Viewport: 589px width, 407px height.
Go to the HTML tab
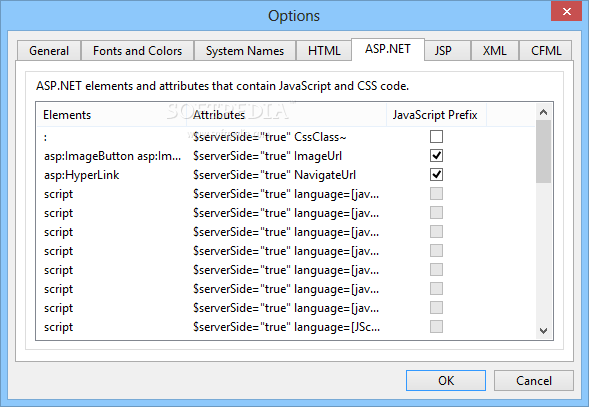pos(324,51)
